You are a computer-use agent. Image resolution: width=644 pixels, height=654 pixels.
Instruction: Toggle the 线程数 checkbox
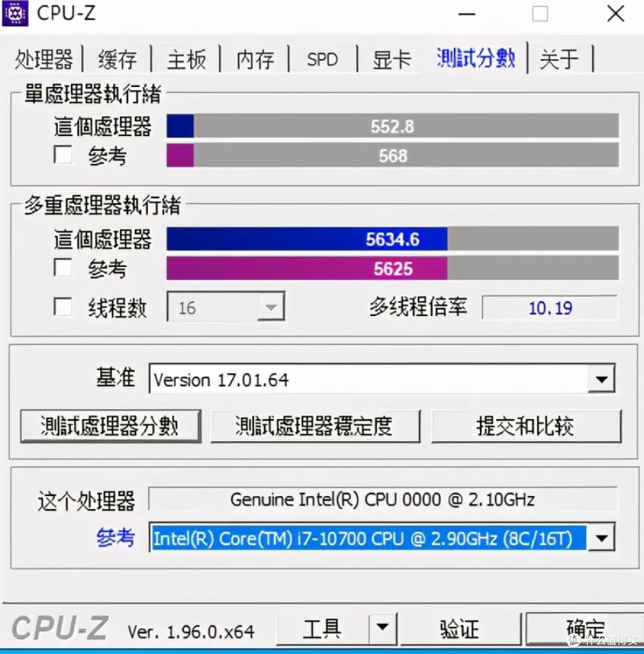pos(63,307)
